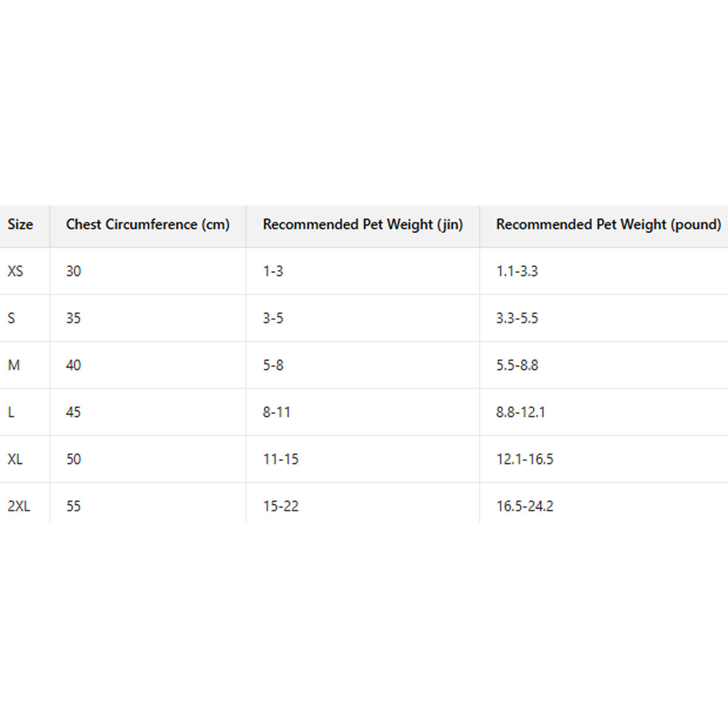This screenshot has height=728, width=728.
Task: Click the Recommended Pet Weight (jin) header
Action: click(362, 224)
